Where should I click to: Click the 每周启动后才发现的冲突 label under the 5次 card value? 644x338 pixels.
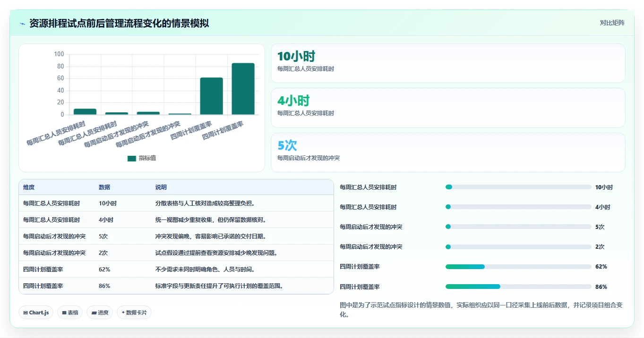pos(309,158)
